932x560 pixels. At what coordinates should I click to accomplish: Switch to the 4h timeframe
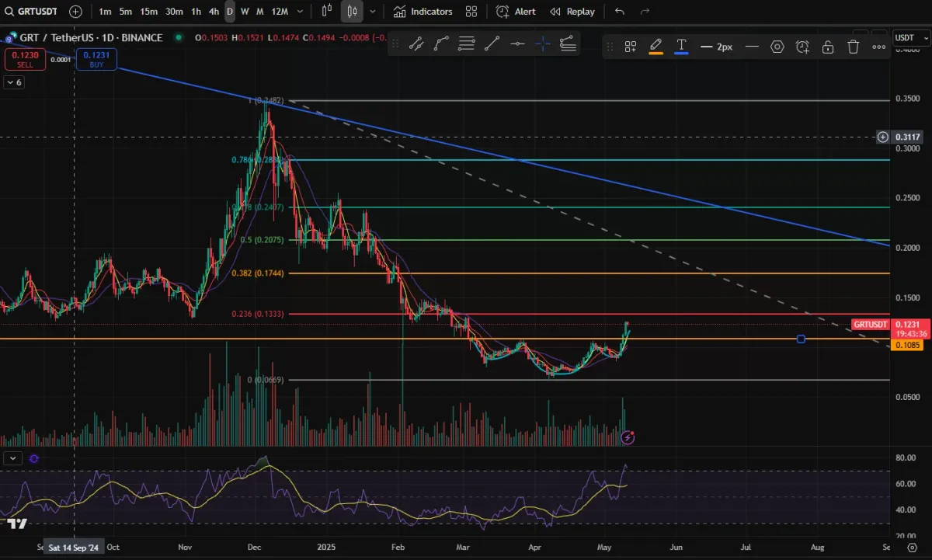(x=214, y=12)
